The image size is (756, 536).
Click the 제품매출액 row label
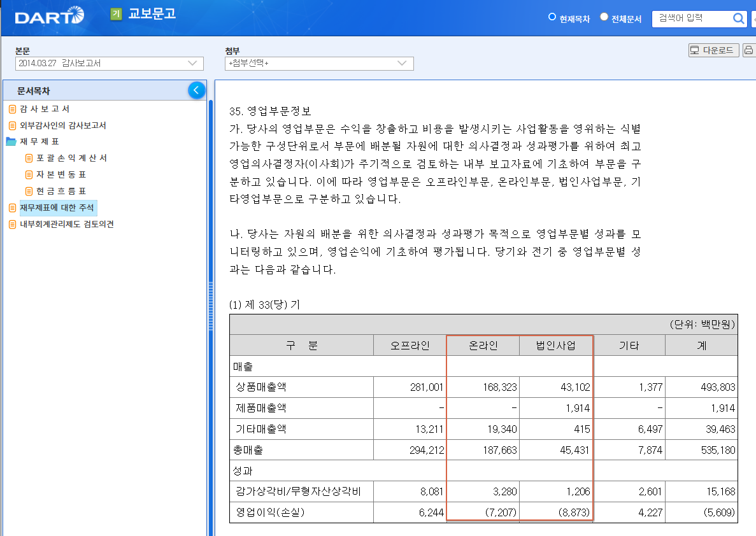[261, 408]
